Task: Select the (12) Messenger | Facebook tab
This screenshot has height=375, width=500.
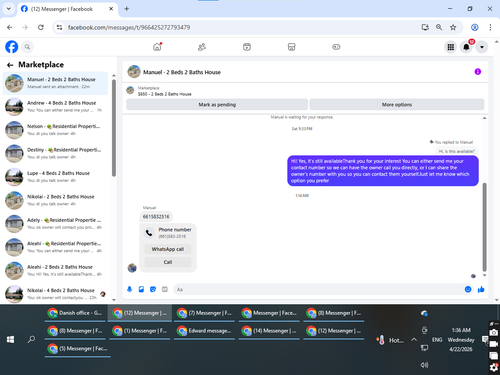Action: click(67, 9)
